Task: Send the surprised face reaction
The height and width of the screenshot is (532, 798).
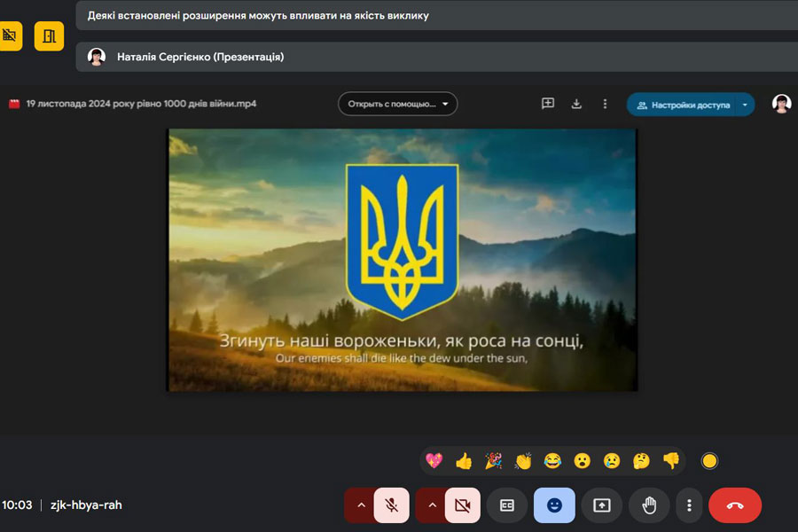Action: pyautogui.click(x=582, y=461)
